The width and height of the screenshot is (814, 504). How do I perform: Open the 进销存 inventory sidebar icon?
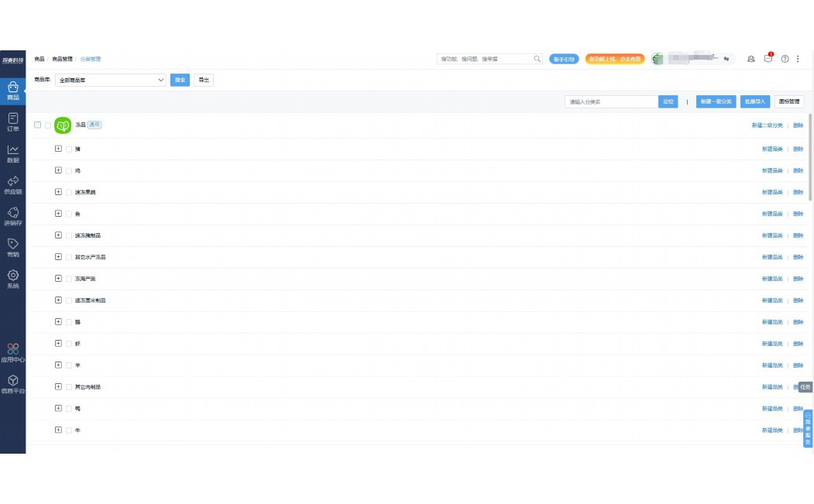click(x=12, y=216)
